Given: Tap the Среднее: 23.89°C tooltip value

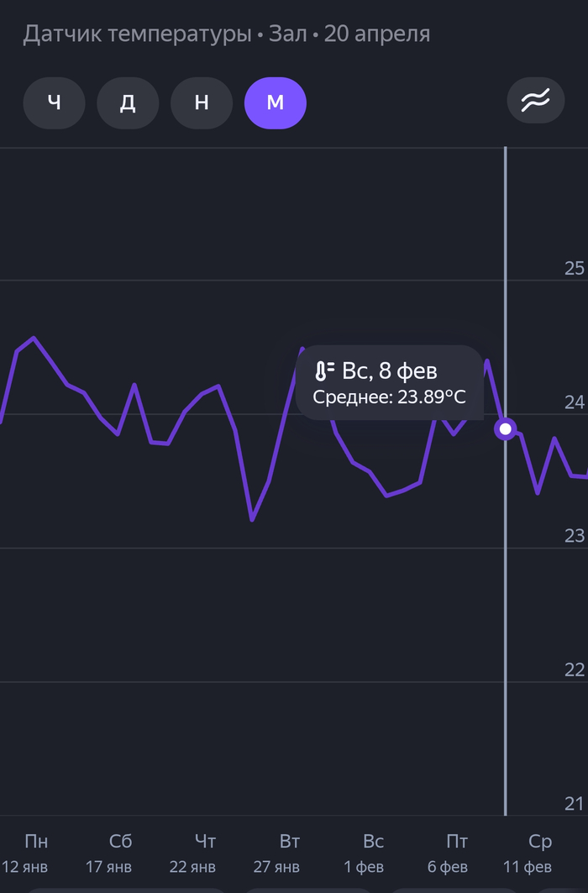Looking at the screenshot, I should (x=390, y=397).
